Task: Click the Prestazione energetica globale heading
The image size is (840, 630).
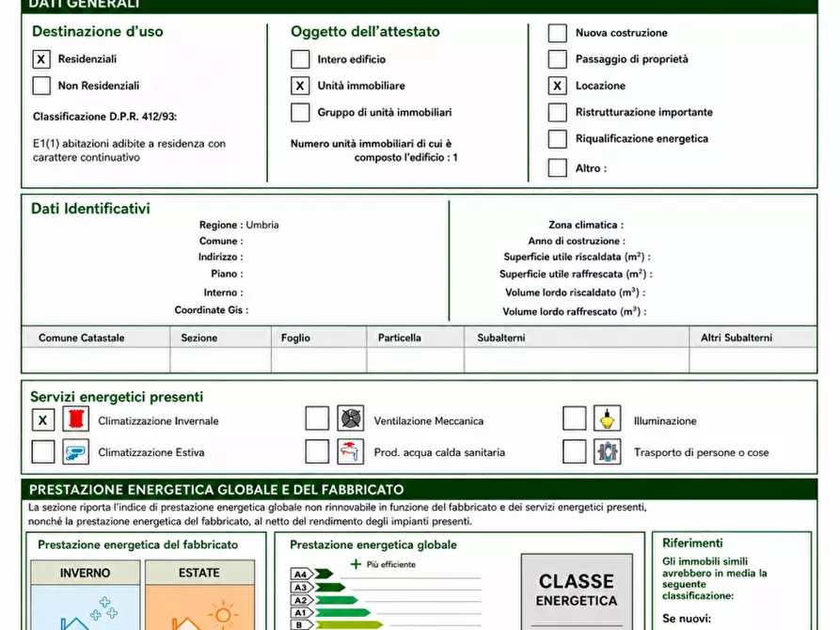Action: click(x=373, y=544)
